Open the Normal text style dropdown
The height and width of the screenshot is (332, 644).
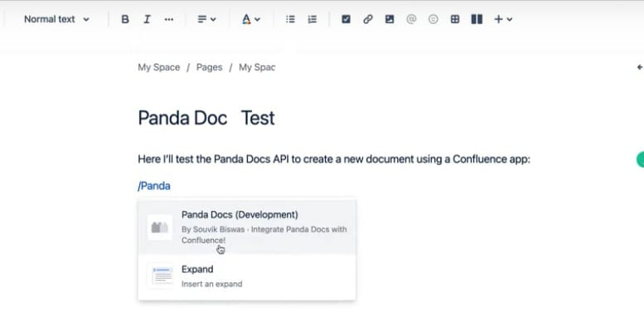click(56, 19)
